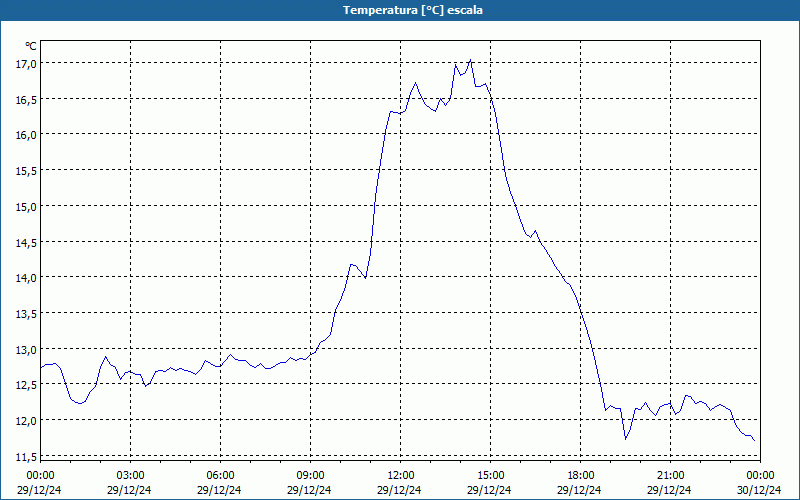Click the 14,0 y-axis label
The width and height of the screenshot is (800, 500).
coord(26,278)
